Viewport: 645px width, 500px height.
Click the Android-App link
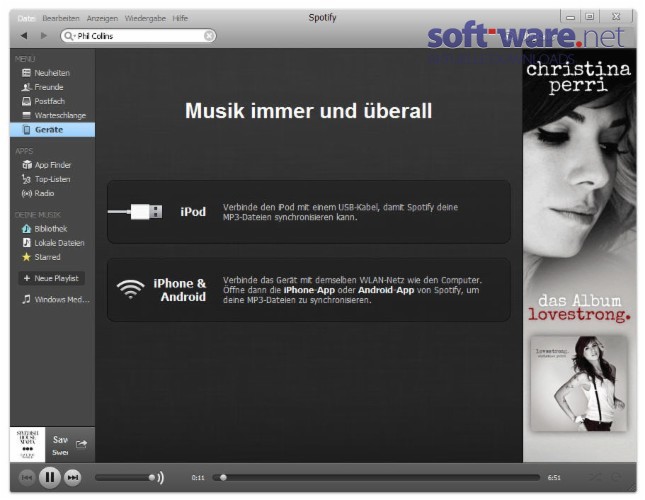(x=386, y=290)
